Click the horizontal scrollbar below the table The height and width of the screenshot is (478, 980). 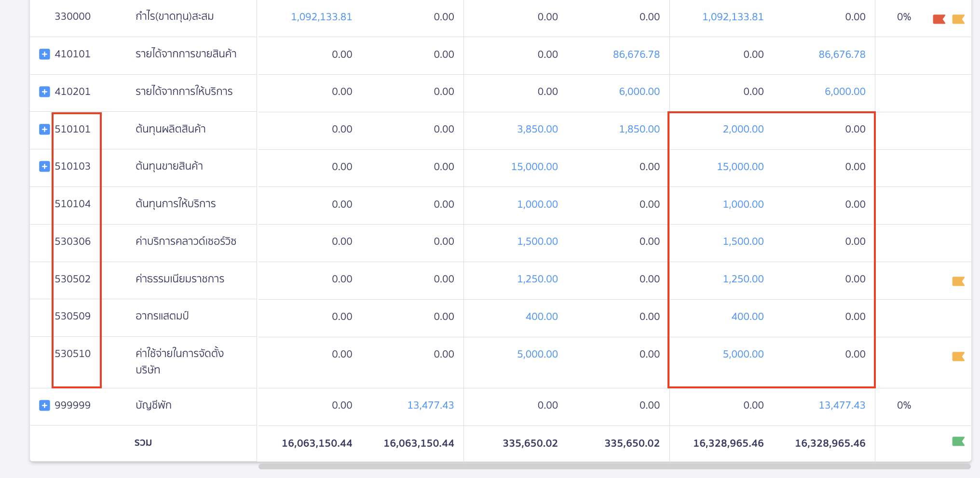point(614,466)
